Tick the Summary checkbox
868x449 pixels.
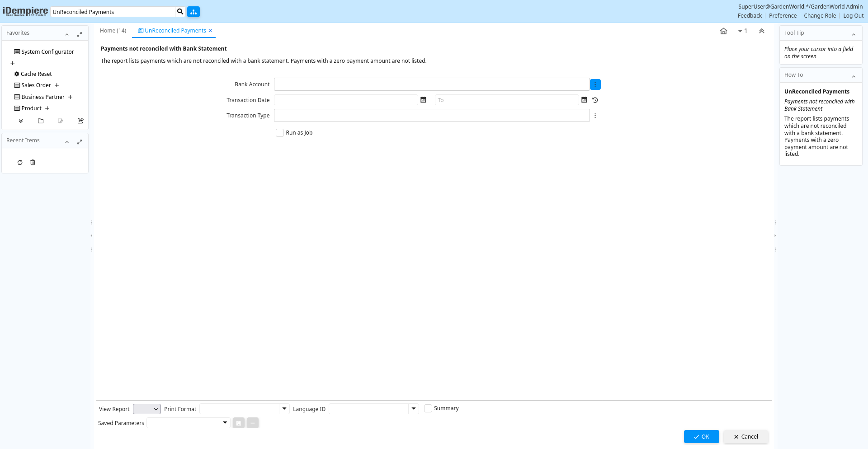click(x=428, y=408)
